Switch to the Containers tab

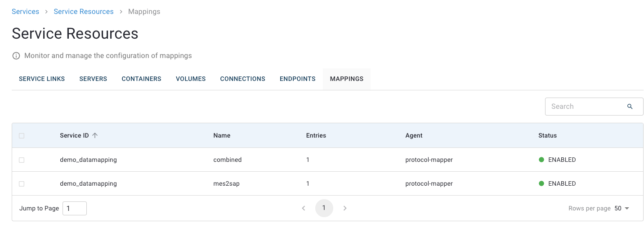click(141, 79)
